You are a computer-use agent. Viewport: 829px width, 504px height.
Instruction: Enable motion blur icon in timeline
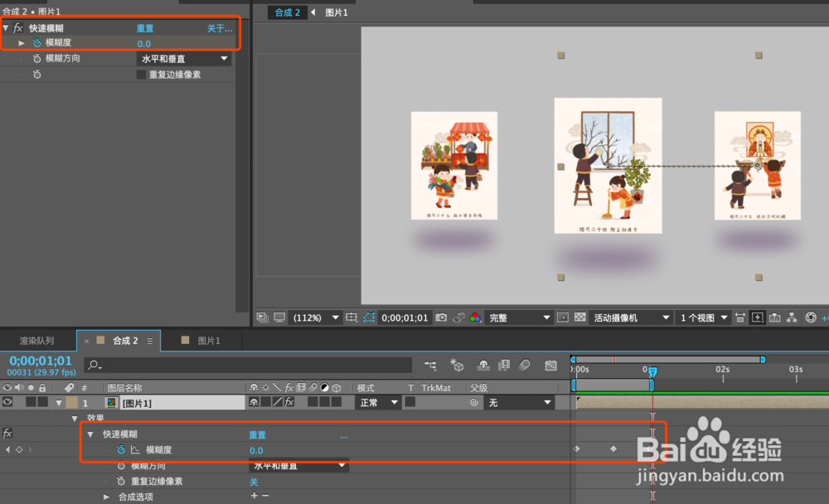(525, 365)
